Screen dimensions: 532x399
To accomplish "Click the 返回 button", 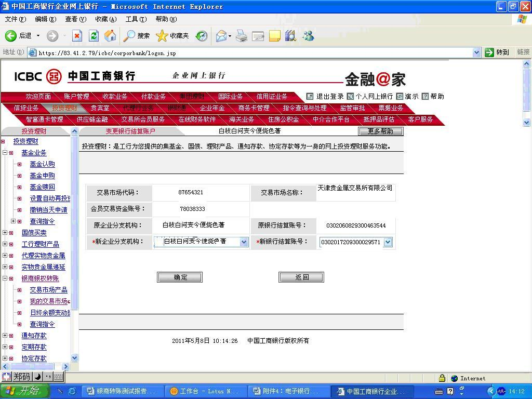I will pos(301,277).
